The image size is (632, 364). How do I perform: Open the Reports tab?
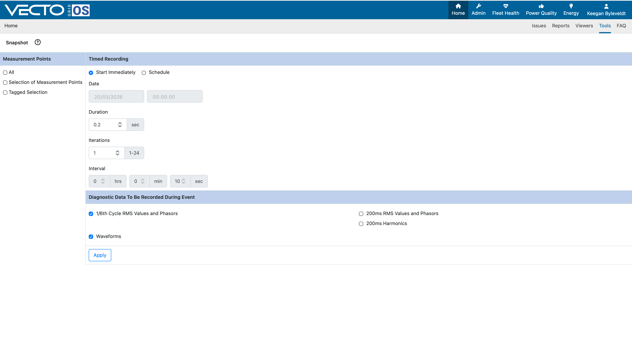(x=560, y=26)
